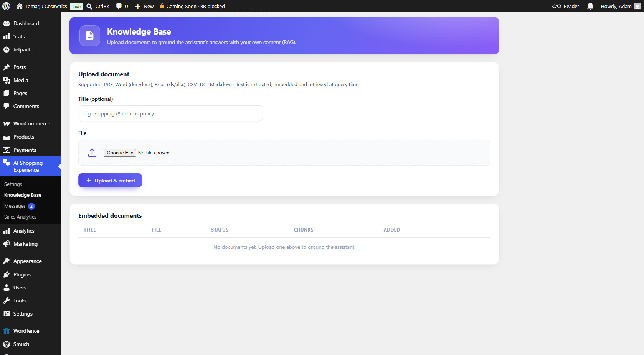This screenshot has width=644, height=355.
Task: Click the Lamarju Cosmetics site name link
Action: (x=46, y=6)
